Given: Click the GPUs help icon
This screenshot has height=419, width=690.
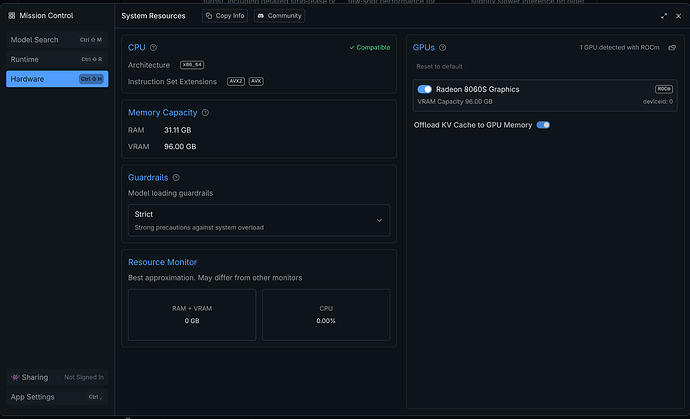Looking at the screenshot, I should pos(443,48).
